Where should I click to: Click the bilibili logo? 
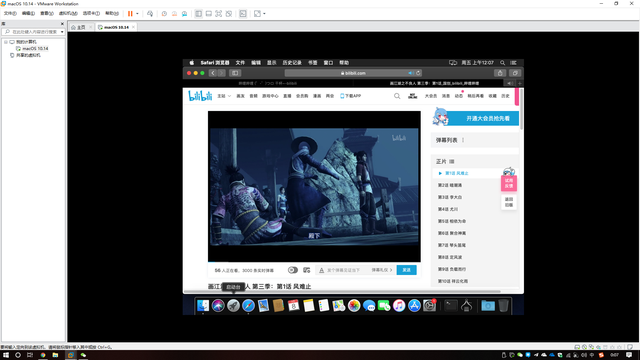tap(200, 96)
